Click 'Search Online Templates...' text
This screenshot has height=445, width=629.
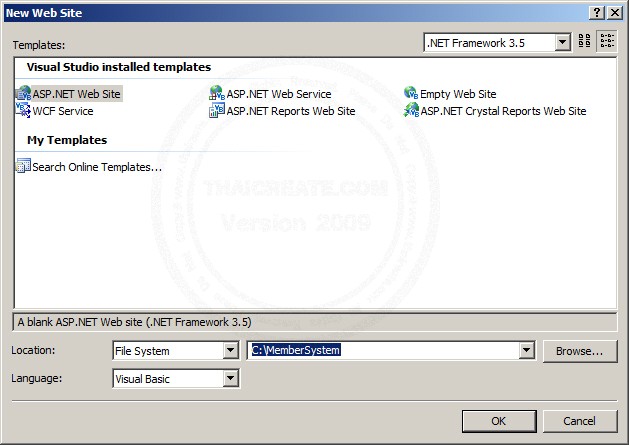(97, 167)
